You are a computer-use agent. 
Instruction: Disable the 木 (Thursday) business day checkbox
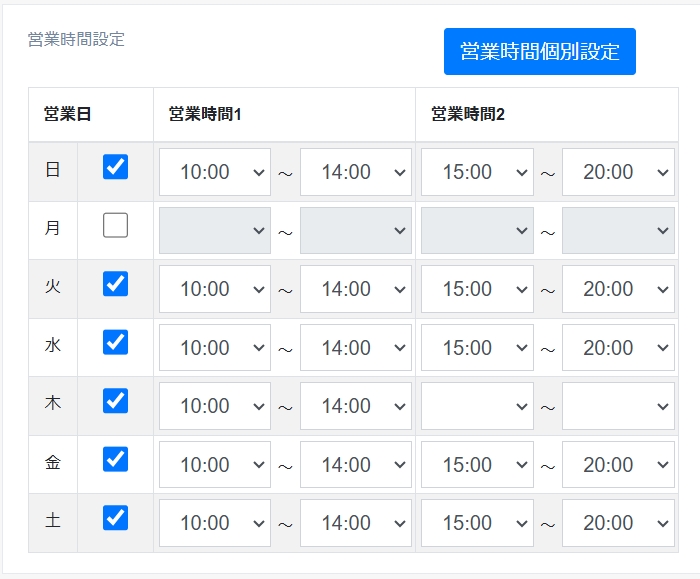point(116,401)
